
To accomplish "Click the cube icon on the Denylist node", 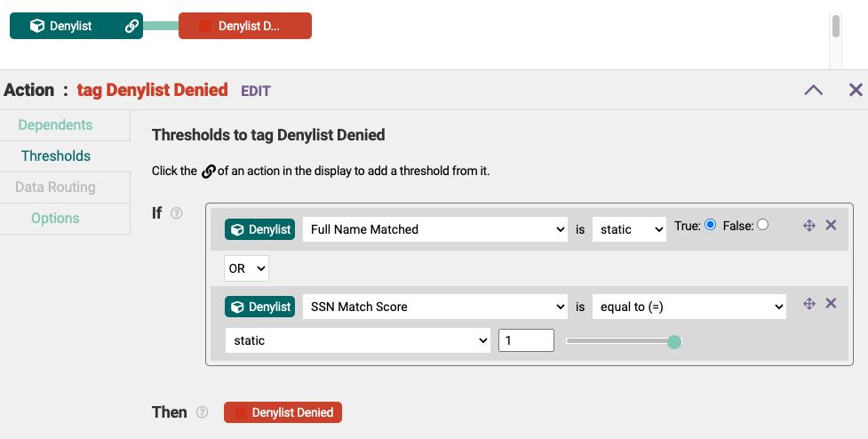I will [x=37, y=26].
